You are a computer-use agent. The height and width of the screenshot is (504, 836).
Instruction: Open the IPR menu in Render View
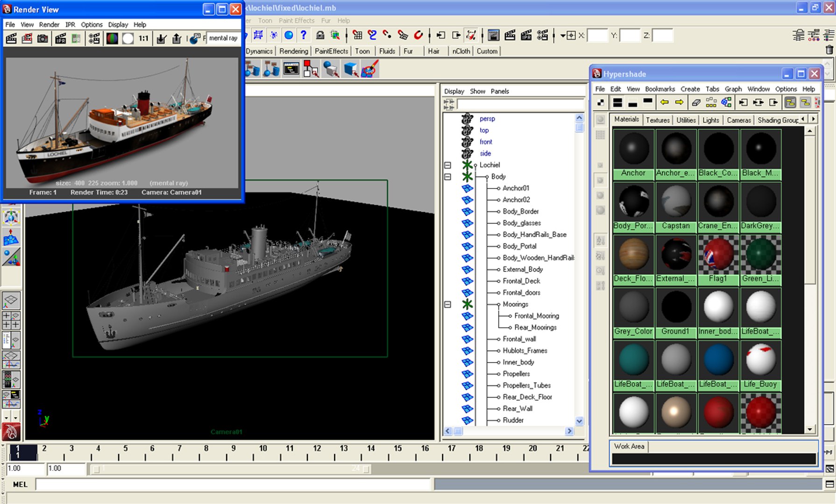click(70, 24)
